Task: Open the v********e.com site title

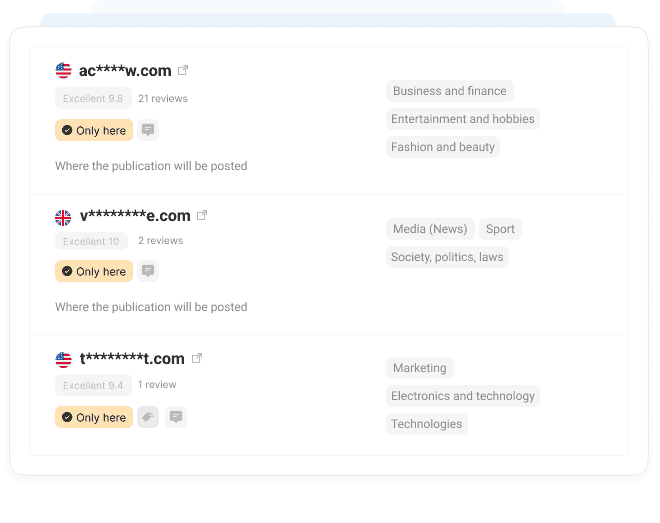Action: click(135, 216)
